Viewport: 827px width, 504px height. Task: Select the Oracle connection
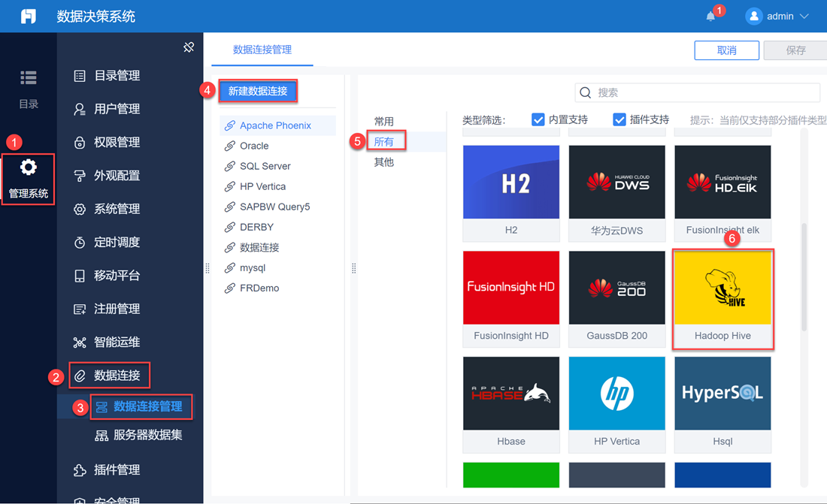[277, 146]
